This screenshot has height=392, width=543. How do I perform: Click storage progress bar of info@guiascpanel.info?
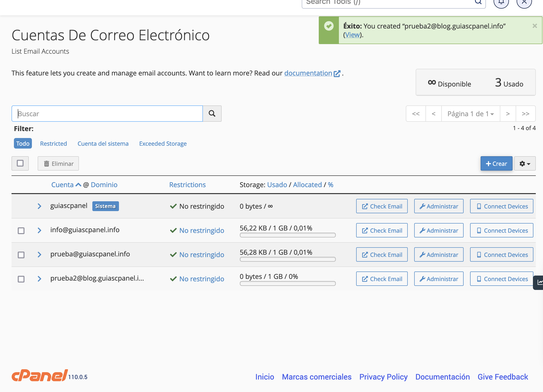[x=288, y=235]
